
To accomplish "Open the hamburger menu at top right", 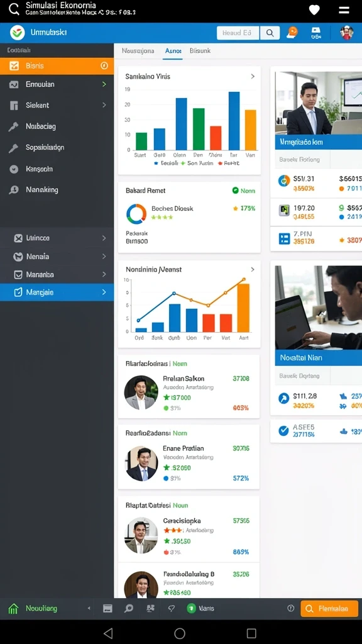I will [x=344, y=10].
